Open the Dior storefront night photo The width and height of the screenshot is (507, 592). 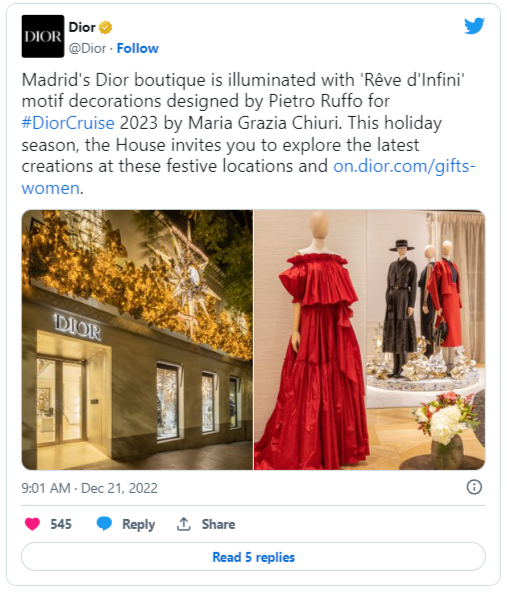137,340
